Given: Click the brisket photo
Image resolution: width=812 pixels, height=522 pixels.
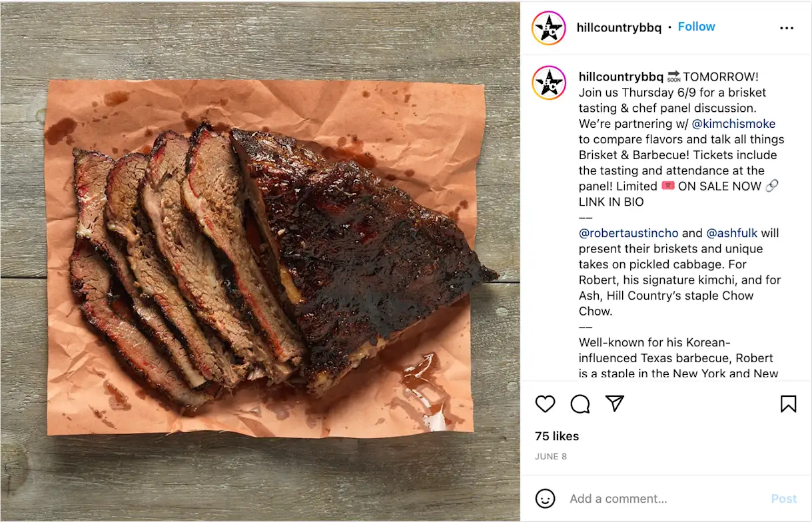Looking at the screenshot, I should point(260,261).
